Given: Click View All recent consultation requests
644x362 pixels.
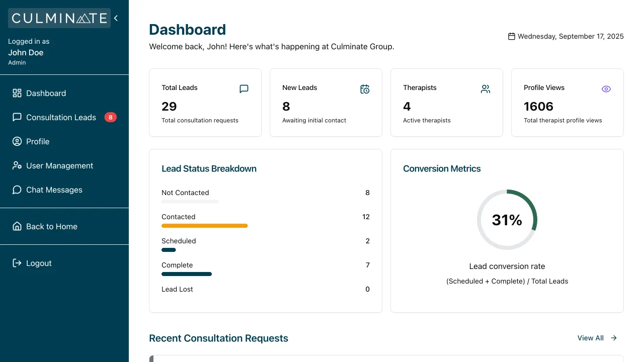Looking at the screenshot, I should 590,338.
